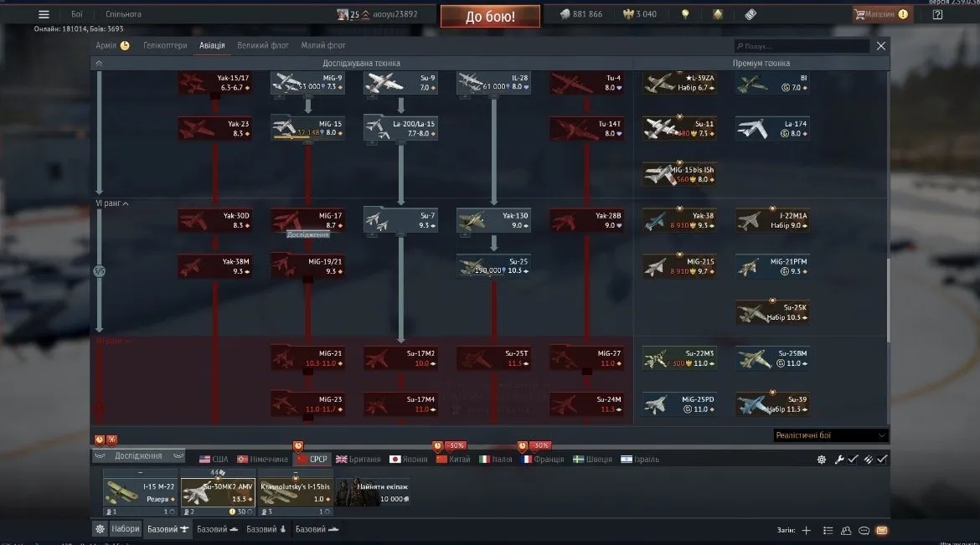The image size is (980, 545).
Task: Toggle the checkbox next to the wrench
Action: pyautogui.click(x=853, y=460)
